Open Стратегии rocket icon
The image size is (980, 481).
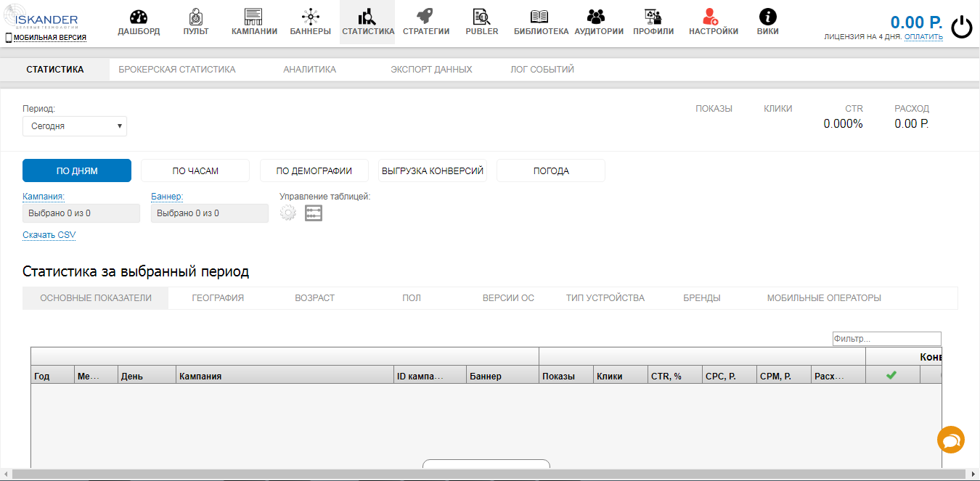pyautogui.click(x=426, y=17)
